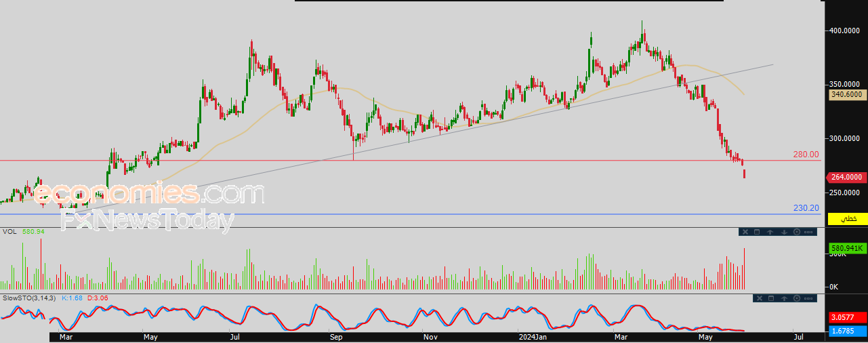Click the yellow خطي scale label

tap(848, 219)
